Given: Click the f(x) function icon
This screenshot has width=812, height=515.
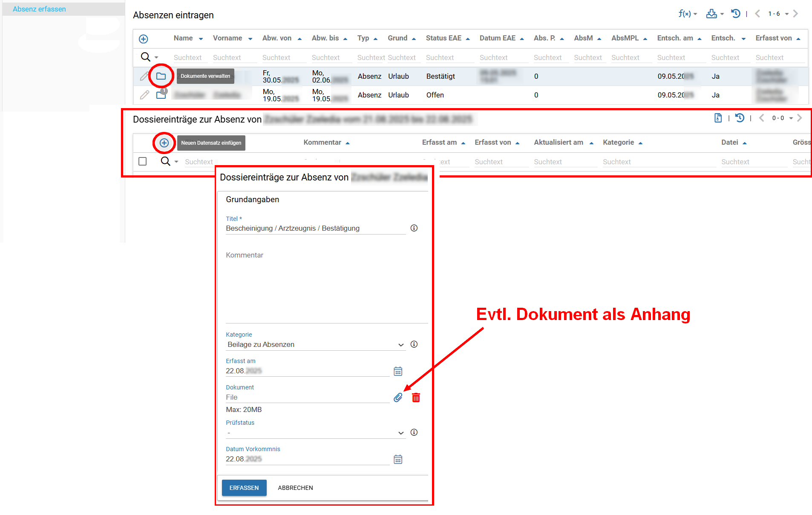Looking at the screenshot, I should tap(684, 14).
